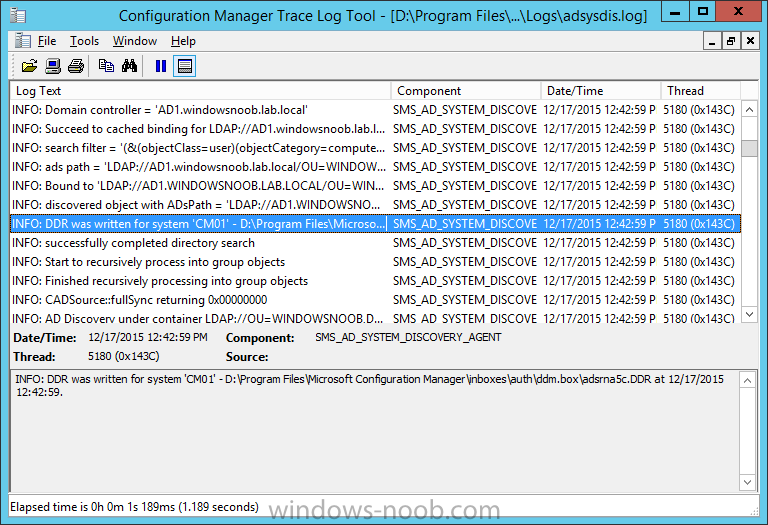Click the application icon in the title bar
Viewport: 768px width, 525px height.
(18, 16)
